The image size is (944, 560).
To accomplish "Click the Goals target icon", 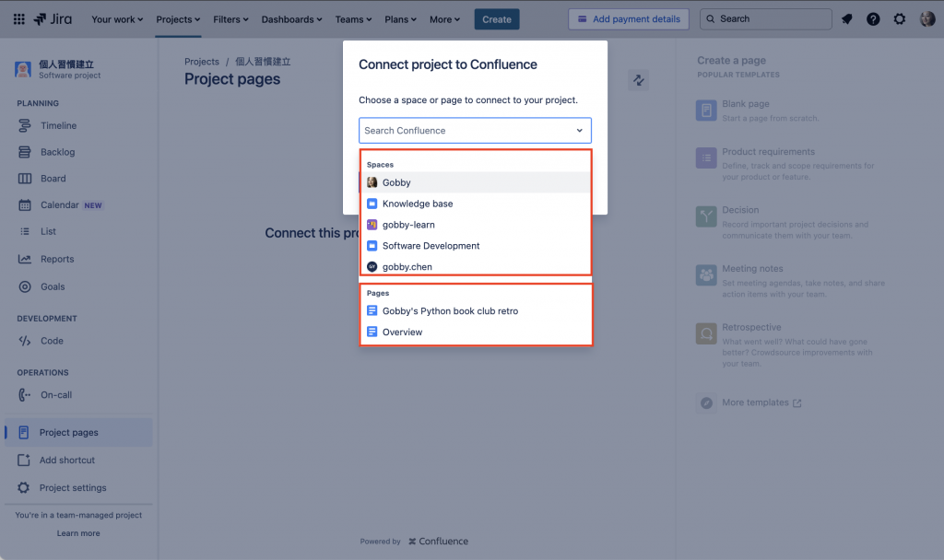I will [25, 287].
